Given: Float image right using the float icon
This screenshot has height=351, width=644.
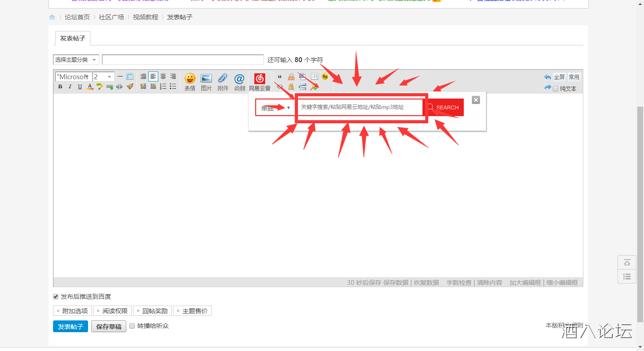Looking at the screenshot, I should (x=153, y=86).
